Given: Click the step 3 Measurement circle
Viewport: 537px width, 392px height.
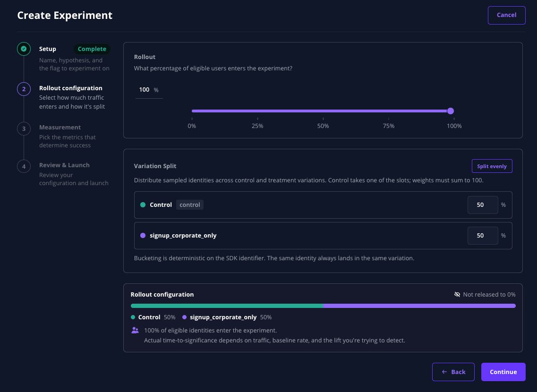Looking at the screenshot, I should (x=24, y=129).
